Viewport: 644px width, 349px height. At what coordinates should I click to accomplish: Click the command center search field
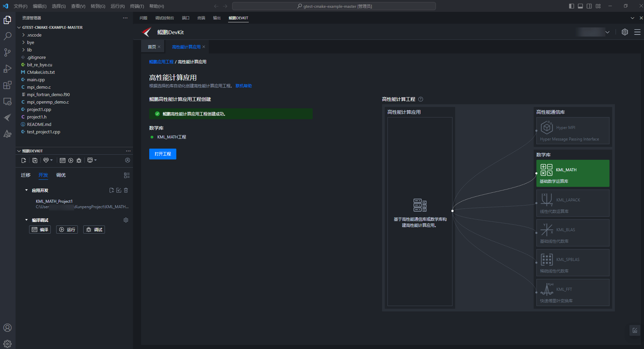334,6
